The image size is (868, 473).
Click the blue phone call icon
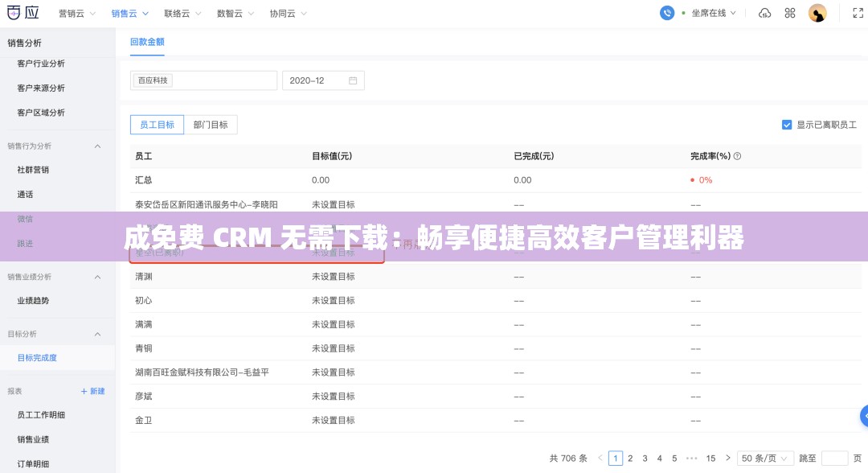click(666, 13)
